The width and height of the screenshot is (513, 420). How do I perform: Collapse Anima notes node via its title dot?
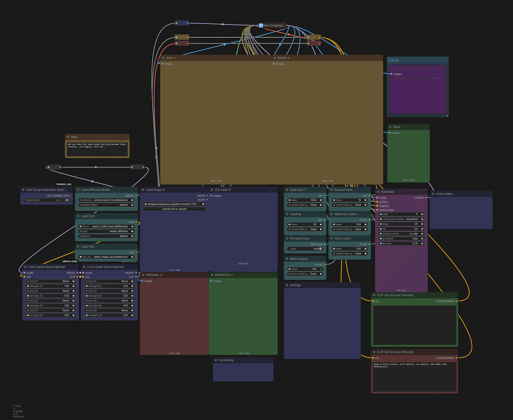(x=433, y=194)
